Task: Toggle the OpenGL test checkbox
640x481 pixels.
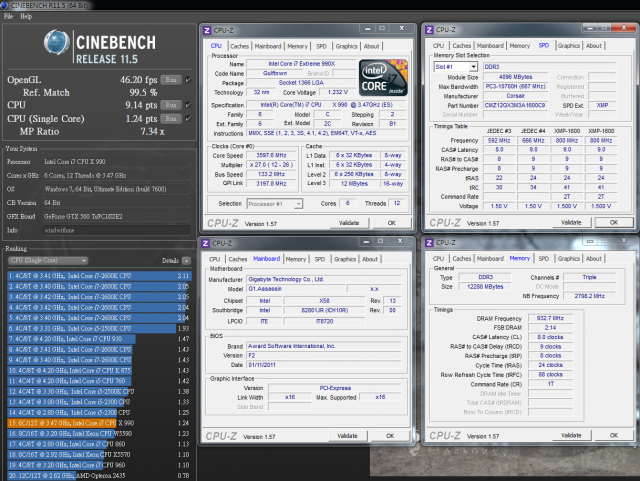Action: [188, 80]
